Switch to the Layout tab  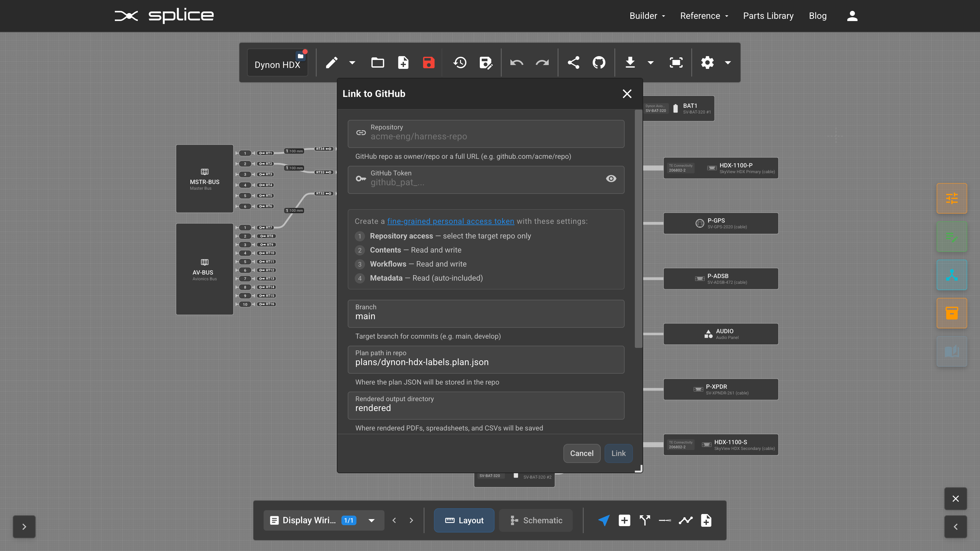click(x=464, y=520)
